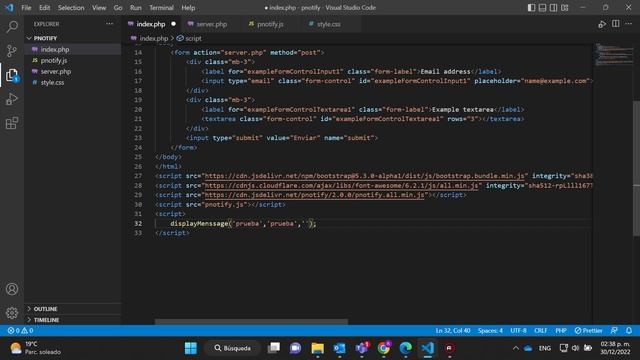This screenshot has height=360, width=640.
Task: Toggle the secondary side bar layout
Action: [x=553, y=8]
